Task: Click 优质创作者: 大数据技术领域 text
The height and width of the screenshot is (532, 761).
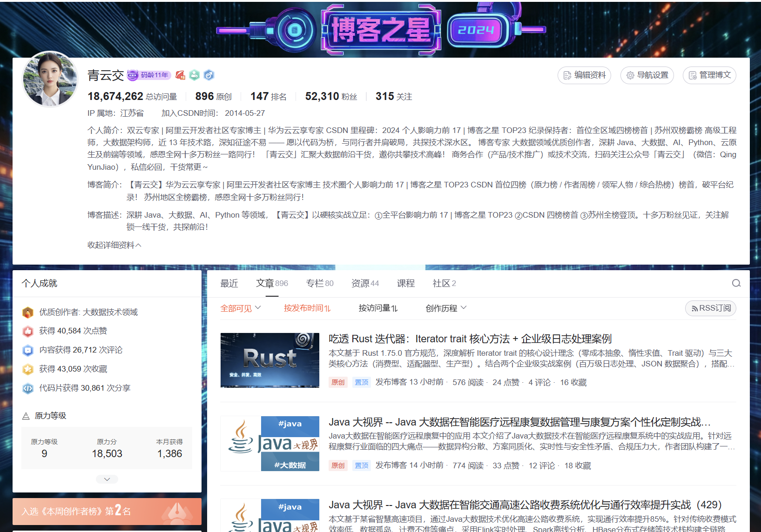Action: click(x=88, y=312)
